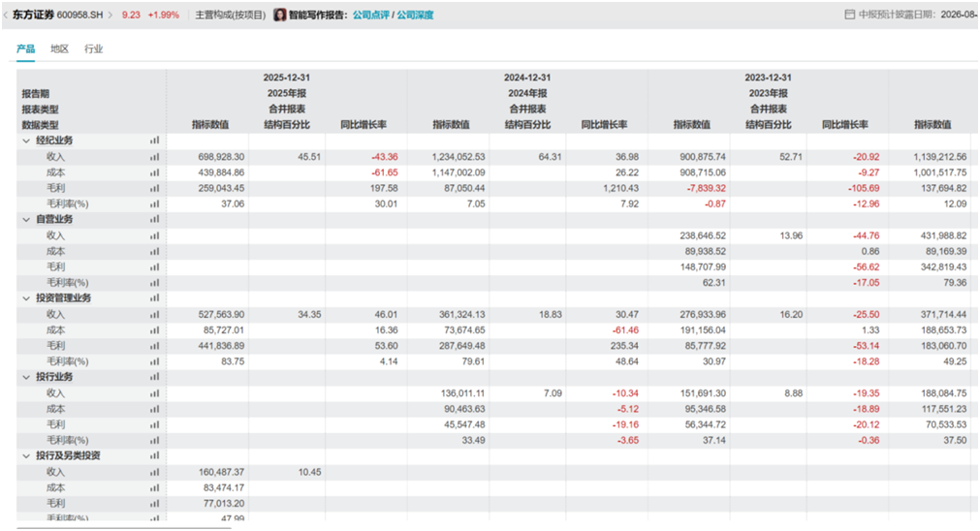Click chart icon next to 投行业务 收入

pyautogui.click(x=154, y=393)
